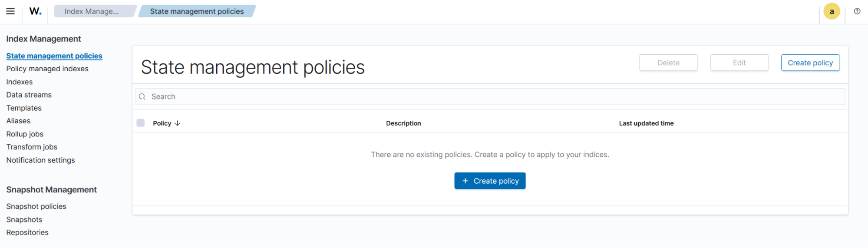
Task: Go to Indexes in sidebar
Action: [20, 82]
